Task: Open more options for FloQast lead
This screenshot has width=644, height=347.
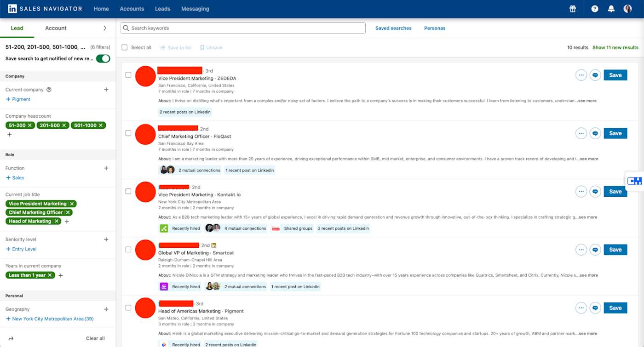Action: (581, 133)
